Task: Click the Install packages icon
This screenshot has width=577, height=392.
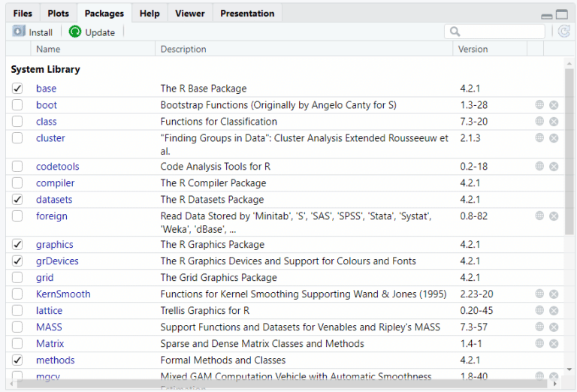Action: (20, 32)
